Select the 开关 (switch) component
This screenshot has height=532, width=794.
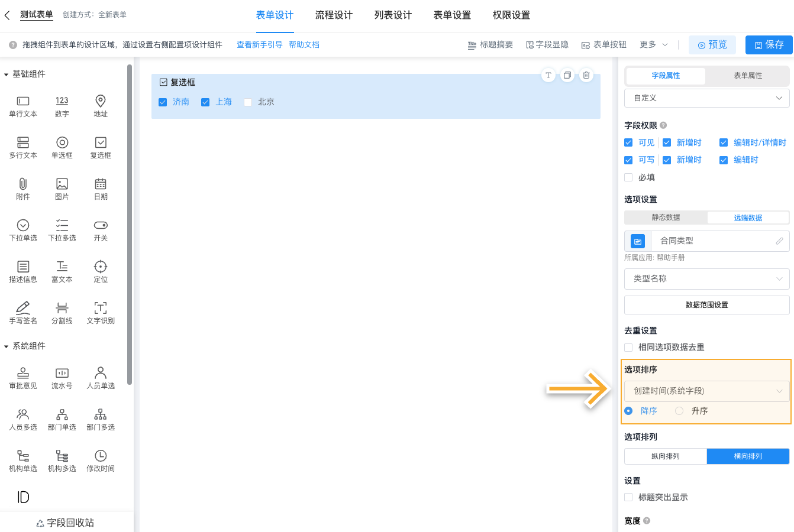pyautogui.click(x=100, y=230)
